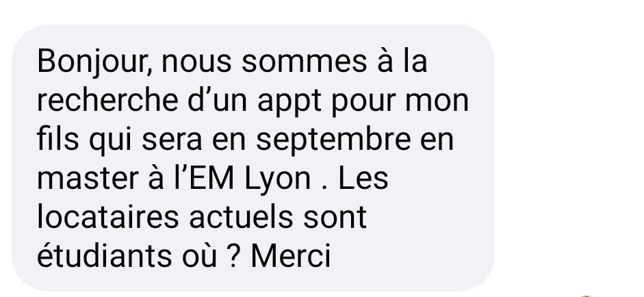Click the word "septembre" in the message
Screen dimensions: 644x297
pyautogui.click(x=333, y=141)
